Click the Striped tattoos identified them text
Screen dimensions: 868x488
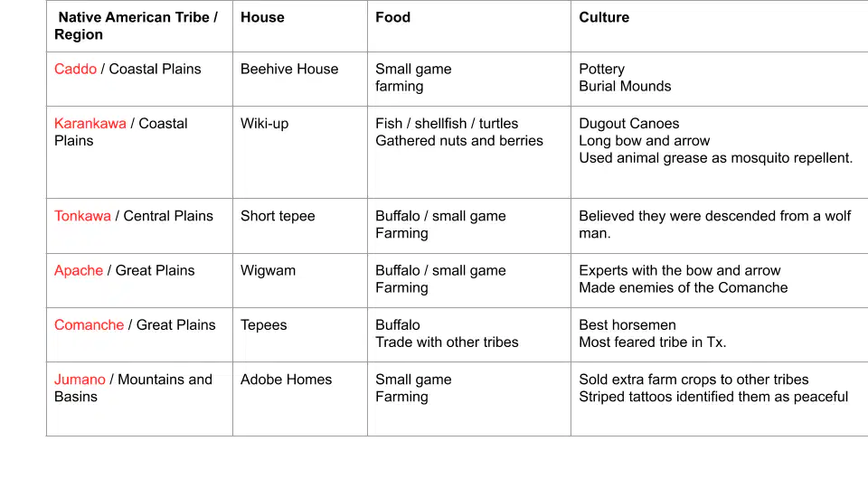[x=713, y=397]
